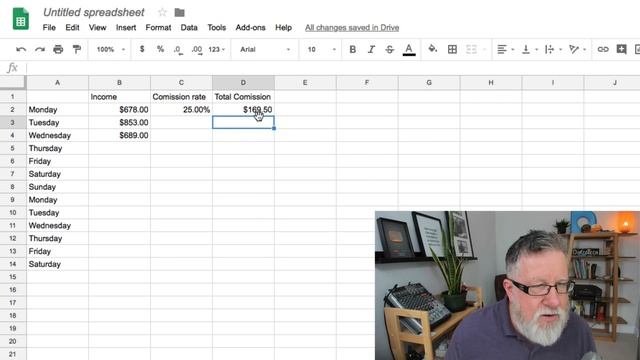The width and height of the screenshot is (640, 360).
Task: Select row 10 header
Action: pos(13,213)
